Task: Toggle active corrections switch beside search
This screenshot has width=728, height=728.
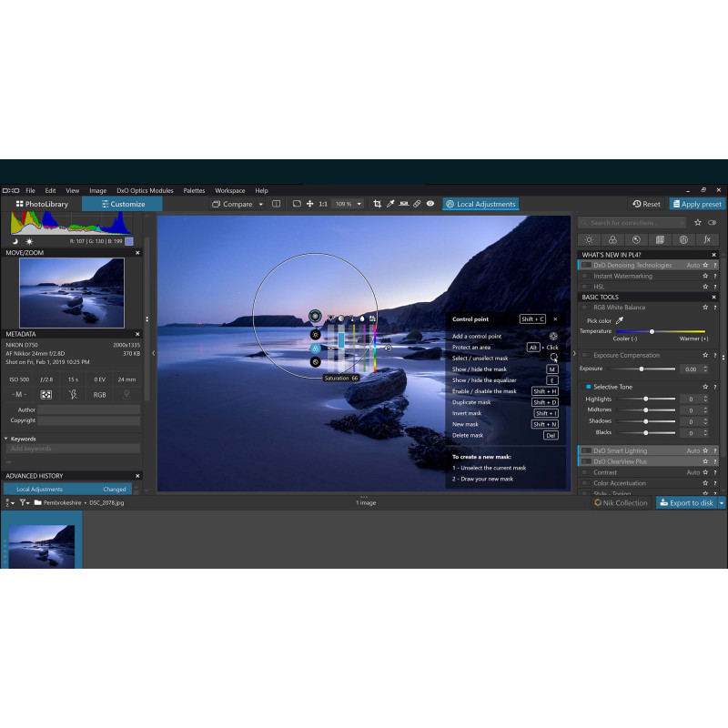Action: (x=712, y=222)
